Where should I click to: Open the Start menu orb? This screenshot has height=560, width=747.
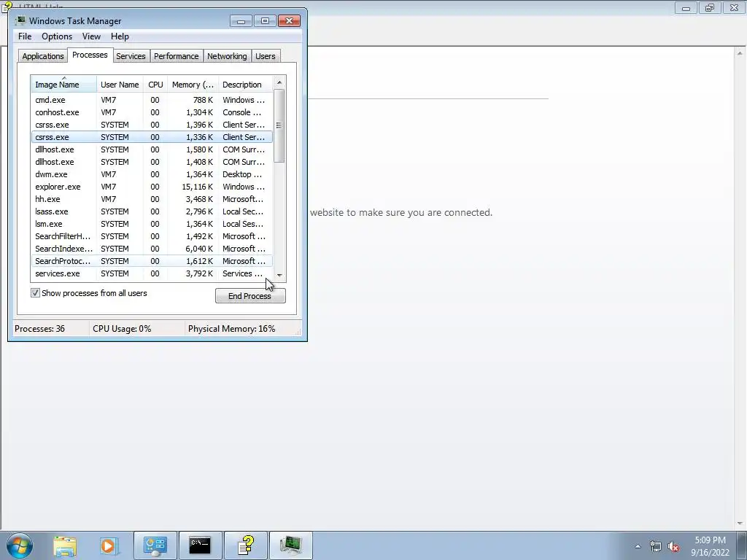(20, 545)
